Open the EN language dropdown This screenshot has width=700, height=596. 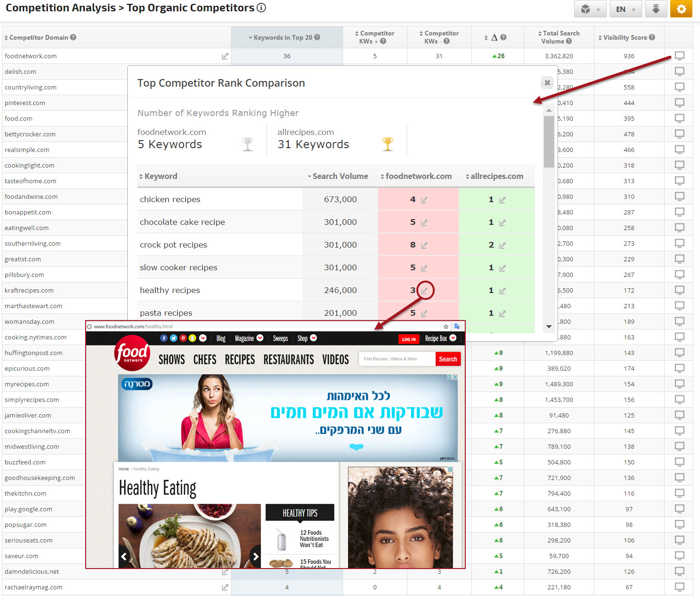pos(625,9)
